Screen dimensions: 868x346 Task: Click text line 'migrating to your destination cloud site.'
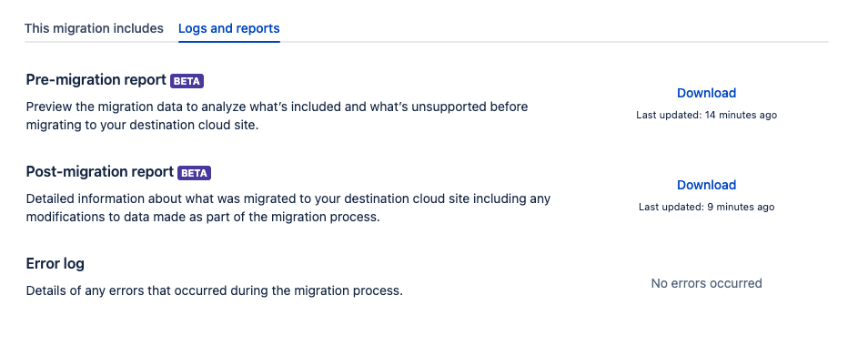coord(142,125)
